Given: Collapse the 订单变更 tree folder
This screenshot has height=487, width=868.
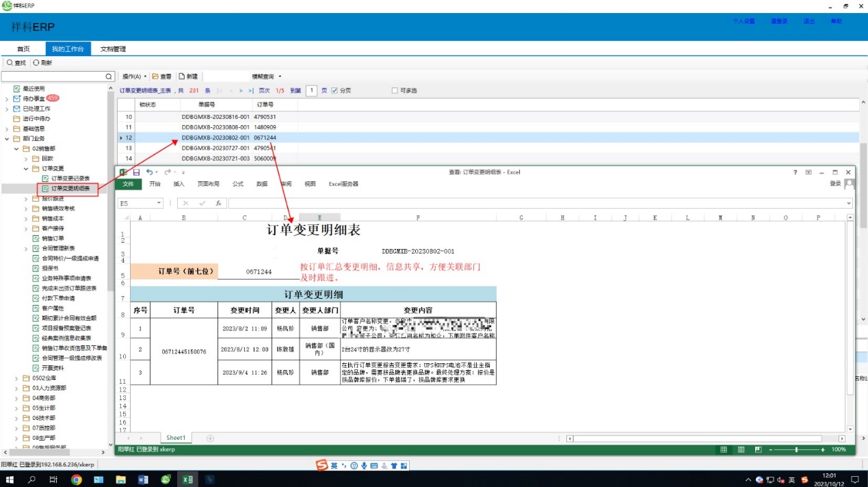Looking at the screenshot, I should coord(27,168).
